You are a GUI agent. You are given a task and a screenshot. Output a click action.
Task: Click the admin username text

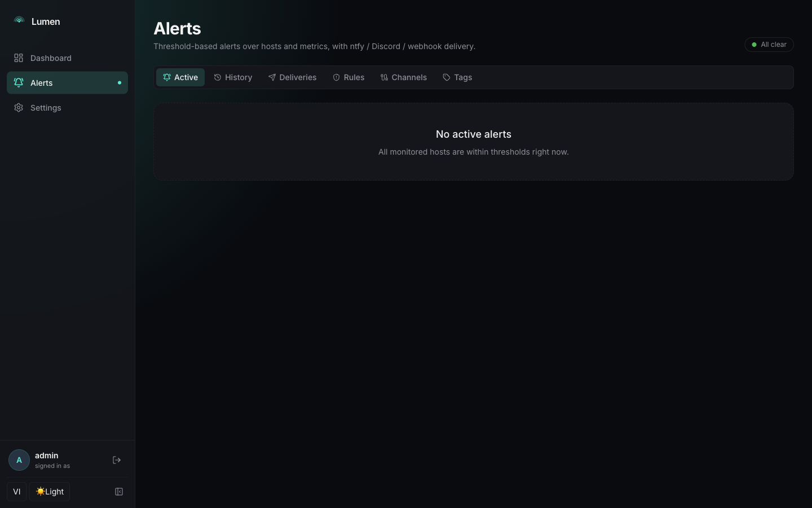[47, 456]
